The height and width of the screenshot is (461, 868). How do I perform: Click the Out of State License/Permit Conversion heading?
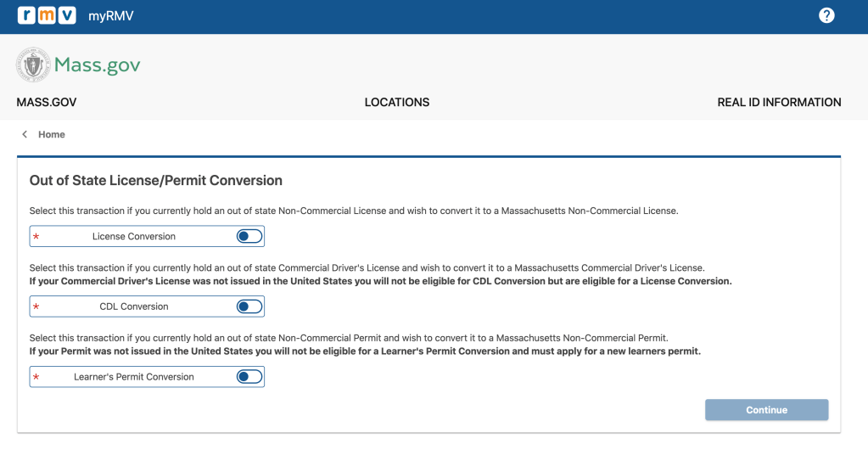(156, 181)
